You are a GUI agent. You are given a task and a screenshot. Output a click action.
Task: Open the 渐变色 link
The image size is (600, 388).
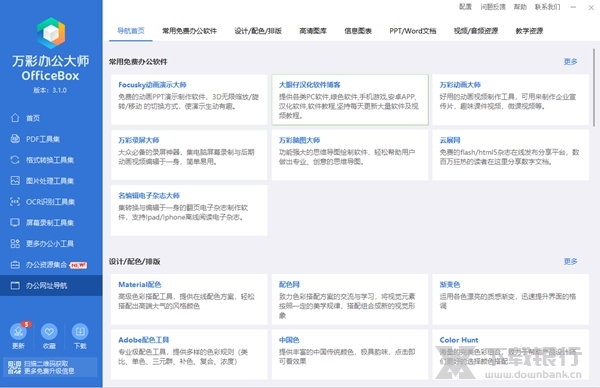point(450,285)
